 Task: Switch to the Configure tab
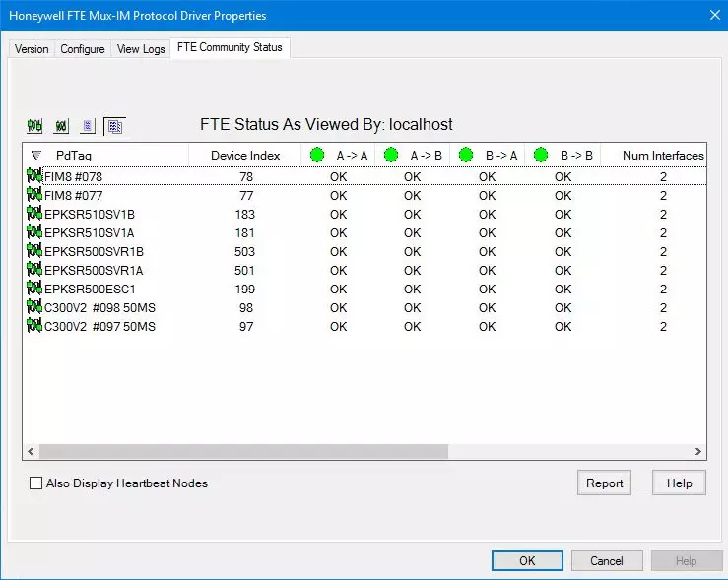click(83, 49)
